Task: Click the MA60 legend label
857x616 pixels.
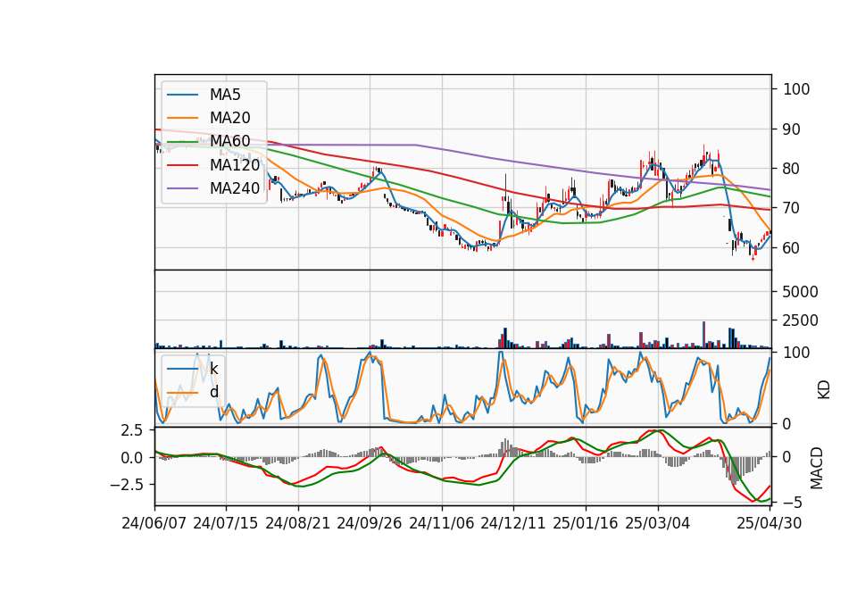Action: 230,142
